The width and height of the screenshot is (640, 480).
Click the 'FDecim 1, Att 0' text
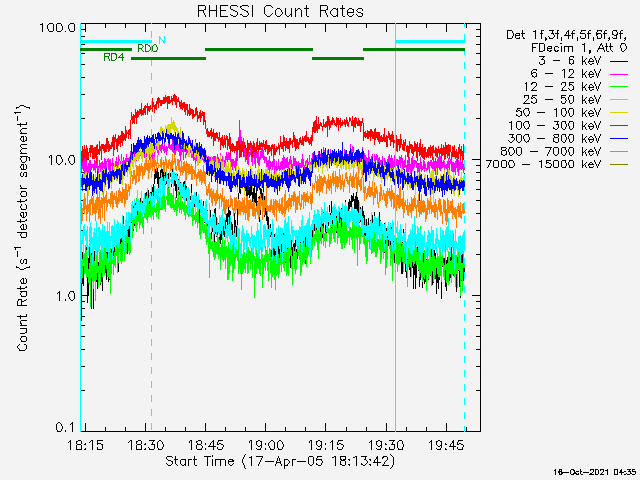pos(579,48)
